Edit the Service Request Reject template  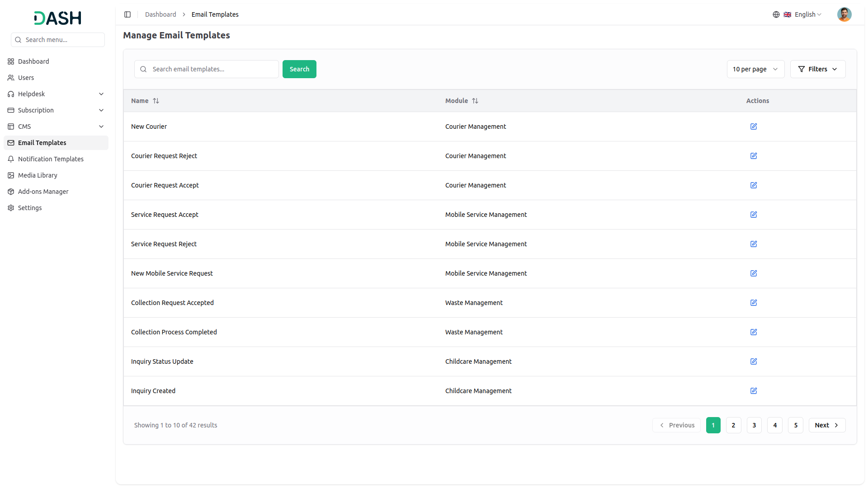click(754, 244)
